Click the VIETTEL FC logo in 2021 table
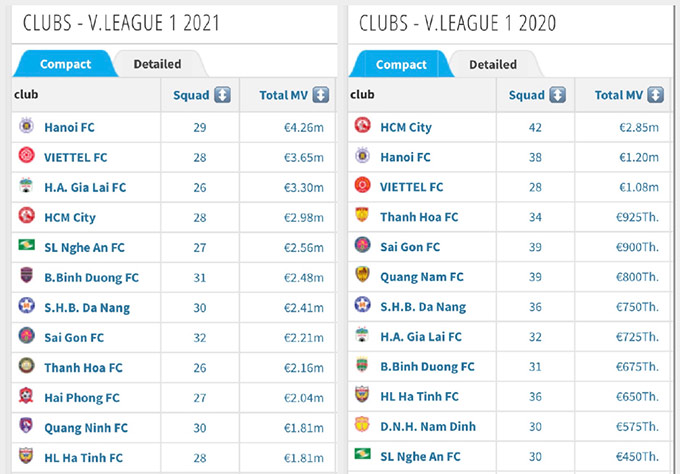 [x=26, y=157]
